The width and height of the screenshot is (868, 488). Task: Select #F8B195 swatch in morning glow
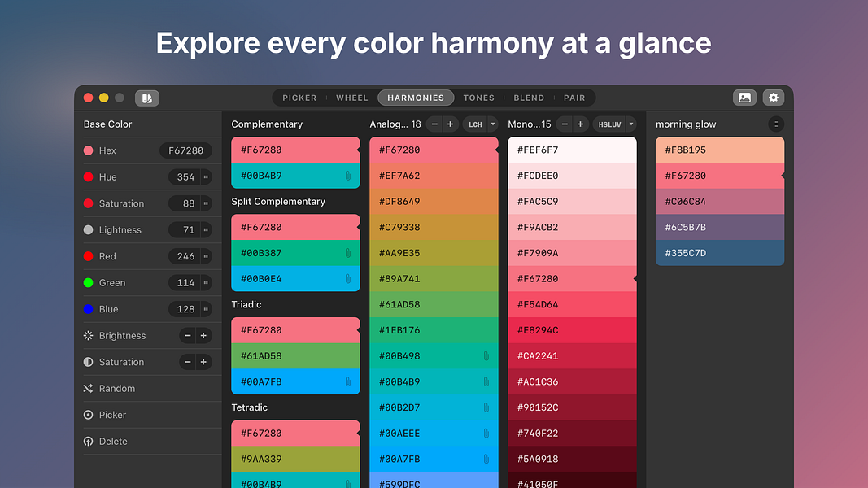point(720,150)
